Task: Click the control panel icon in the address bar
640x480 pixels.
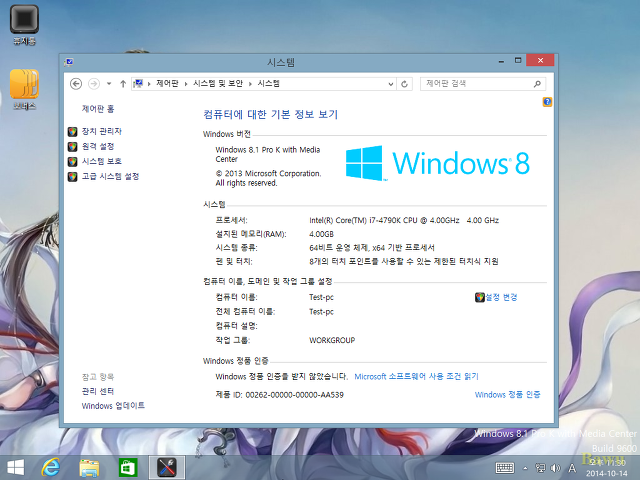Action: (138, 84)
